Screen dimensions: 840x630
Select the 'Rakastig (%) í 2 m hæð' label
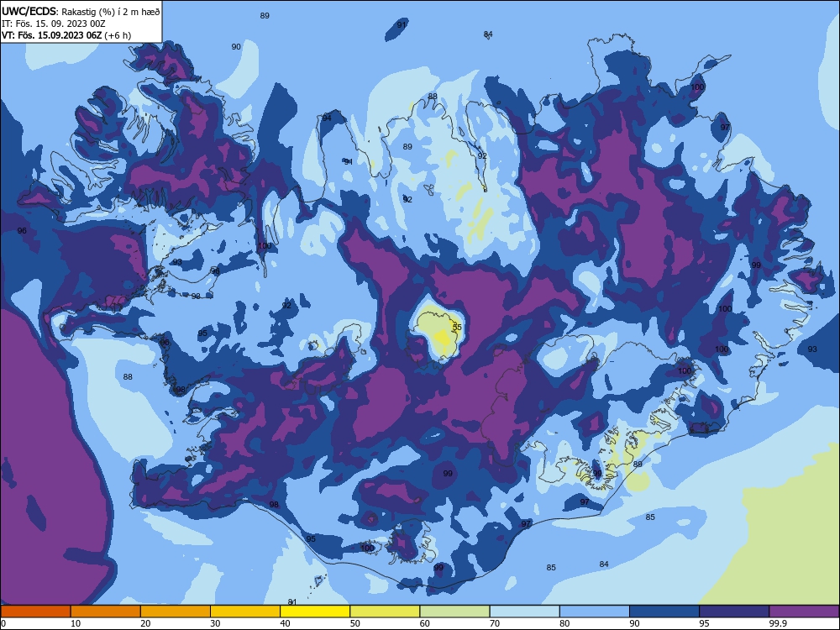[110, 12]
